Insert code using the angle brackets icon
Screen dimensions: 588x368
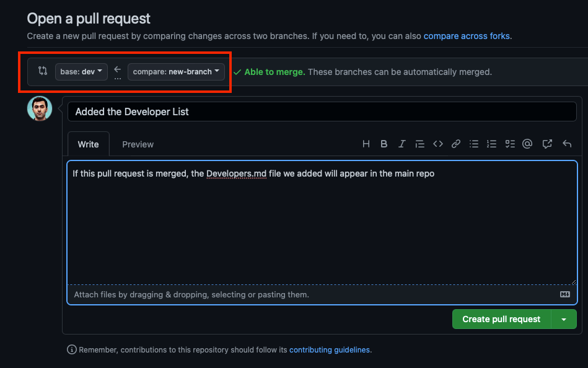438,144
